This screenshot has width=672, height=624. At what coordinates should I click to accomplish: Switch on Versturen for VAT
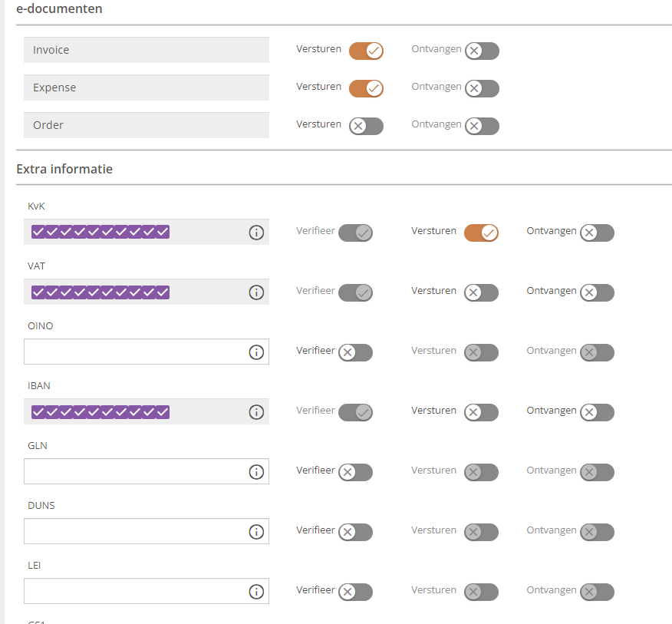(x=481, y=292)
